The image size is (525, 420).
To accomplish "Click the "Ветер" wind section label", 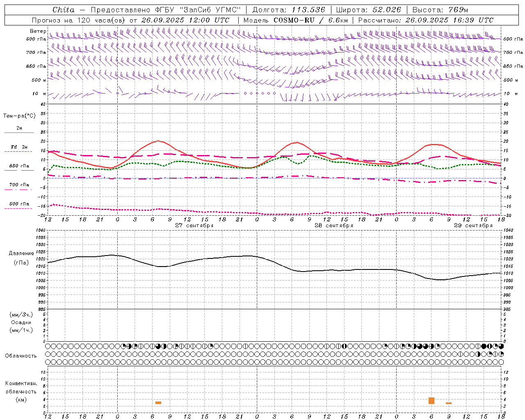I will (38, 31).
